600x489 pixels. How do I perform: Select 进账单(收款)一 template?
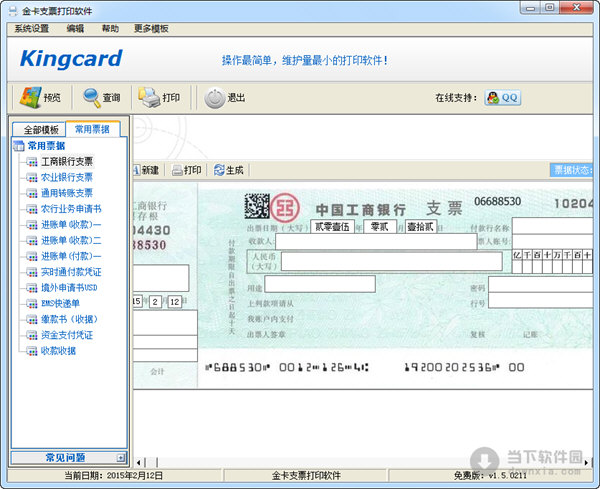pyautogui.click(x=71, y=225)
